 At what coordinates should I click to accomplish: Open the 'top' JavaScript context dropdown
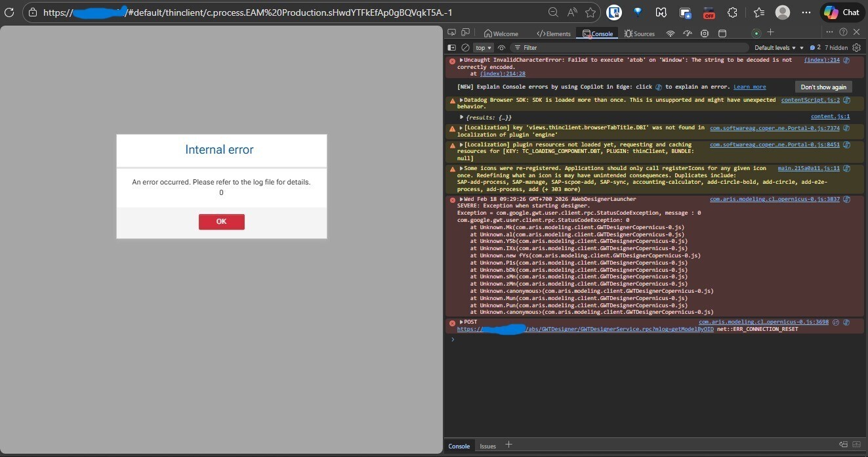pos(484,47)
